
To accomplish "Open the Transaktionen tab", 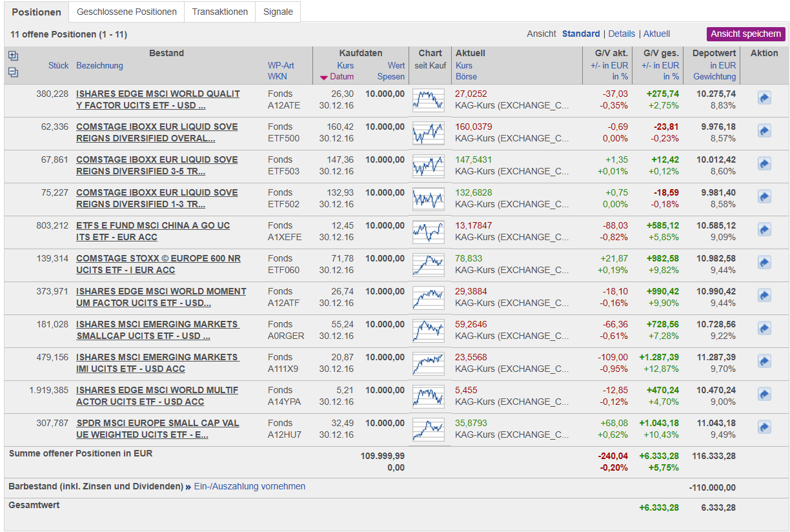I will point(219,12).
